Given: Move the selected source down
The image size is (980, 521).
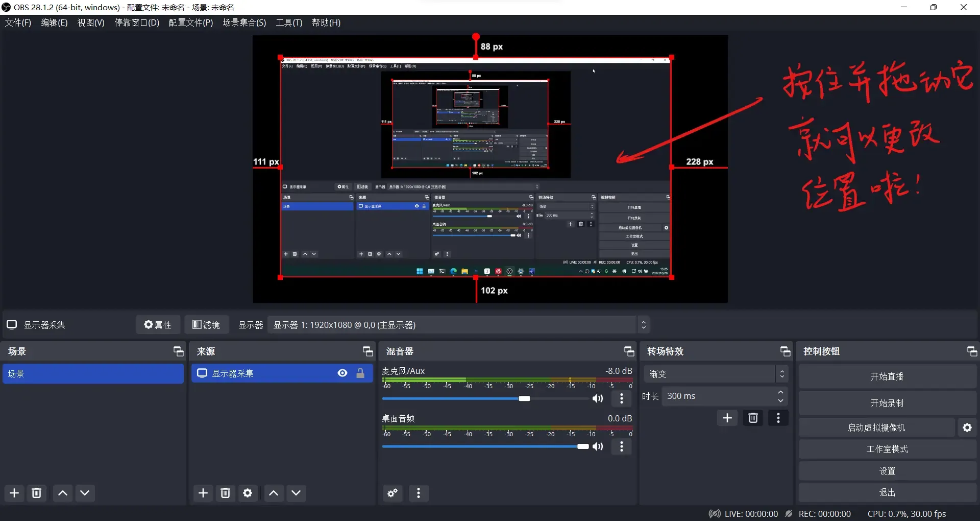Looking at the screenshot, I should 296,493.
